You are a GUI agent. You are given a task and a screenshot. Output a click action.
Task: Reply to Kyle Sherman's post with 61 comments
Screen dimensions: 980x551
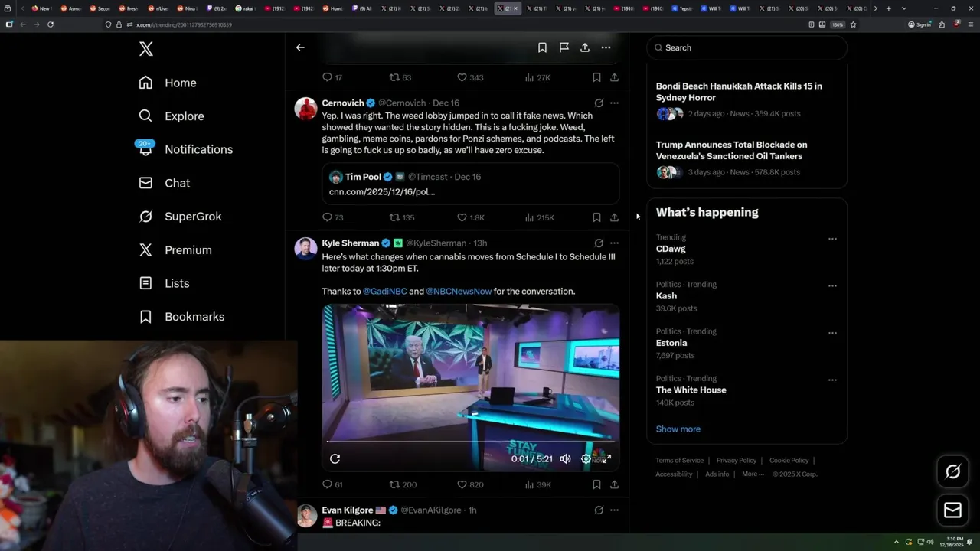tap(332, 484)
